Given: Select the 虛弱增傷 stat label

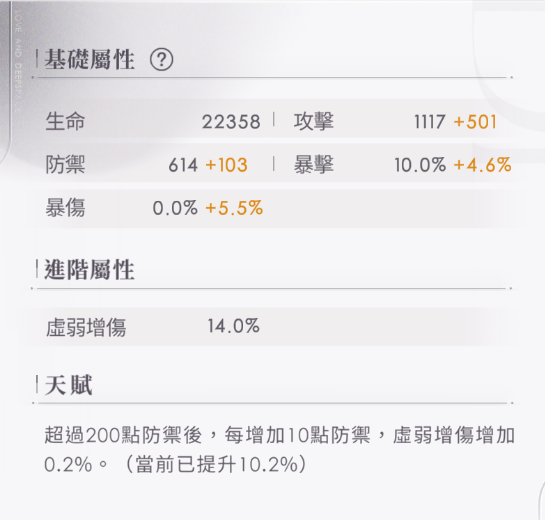Looking at the screenshot, I should click(x=86, y=327).
